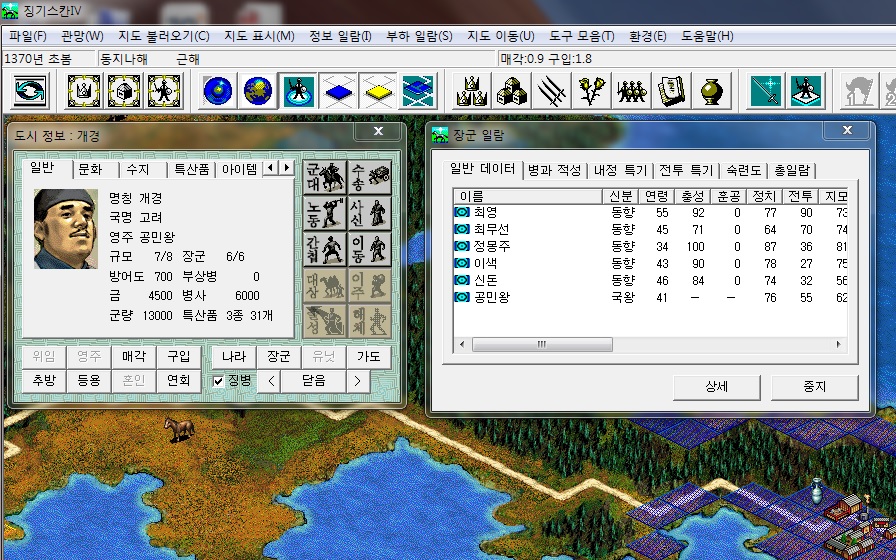896x560 pixels.
Task: Click the 가도 button
Action: tap(369, 357)
